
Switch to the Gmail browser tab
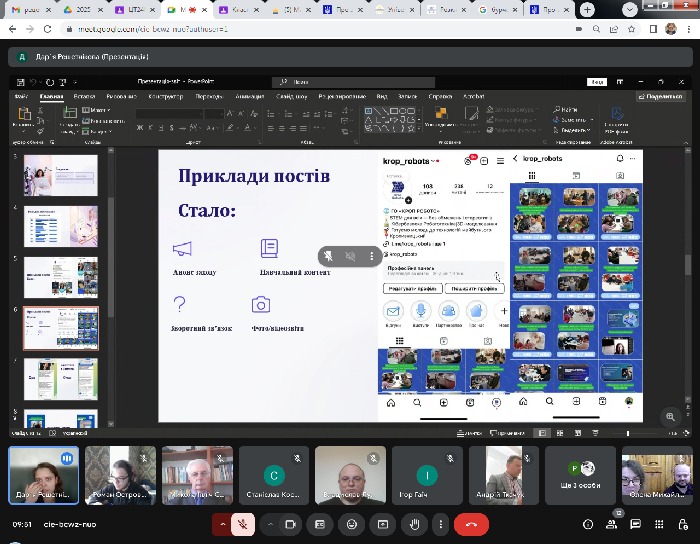point(30,9)
